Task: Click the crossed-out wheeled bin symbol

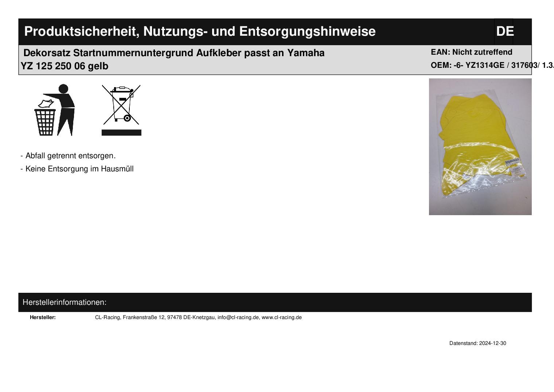Action: pos(121,105)
